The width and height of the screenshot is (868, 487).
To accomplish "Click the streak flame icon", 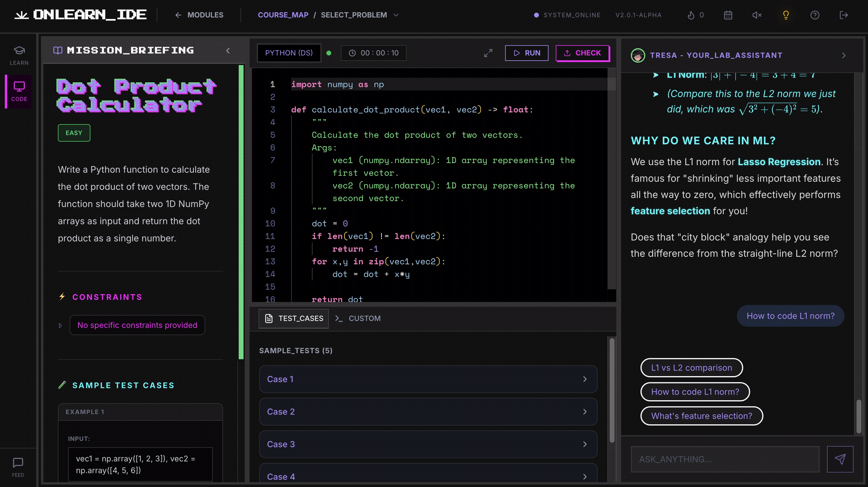I will tap(691, 15).
